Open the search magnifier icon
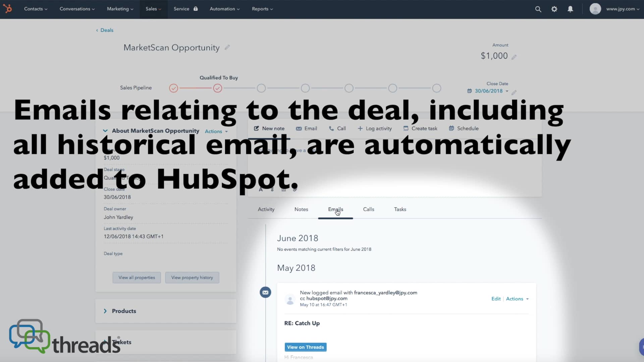Image resolution: width=644 pixels, height=362 pixels. (538, 9)
